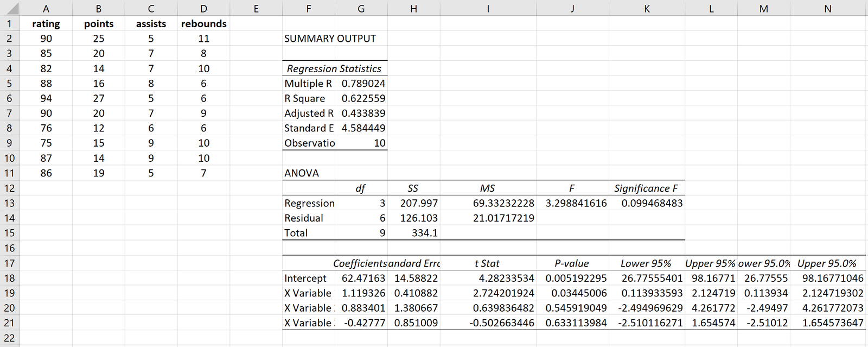868x347 pixels.
Task: Click points value 27
Action: (99, 98)
